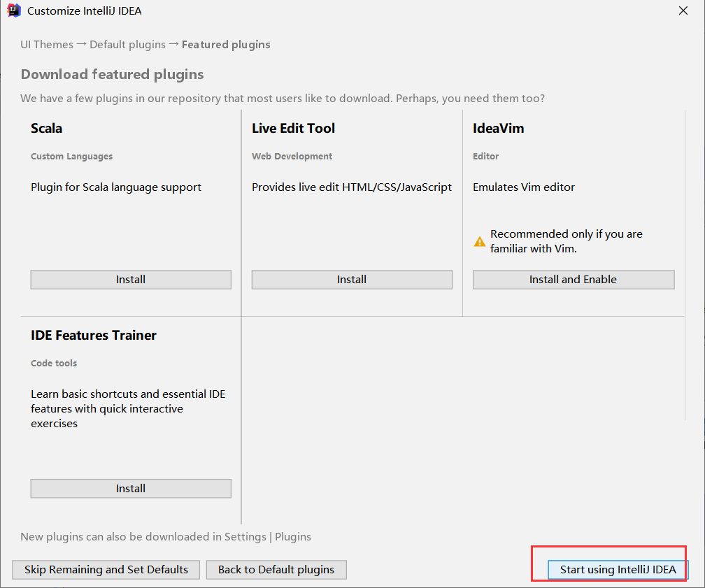The image size is (705, 588).
Task: Click the IntelliJ IDEA logo icon
Action: (x=14, y=10)
